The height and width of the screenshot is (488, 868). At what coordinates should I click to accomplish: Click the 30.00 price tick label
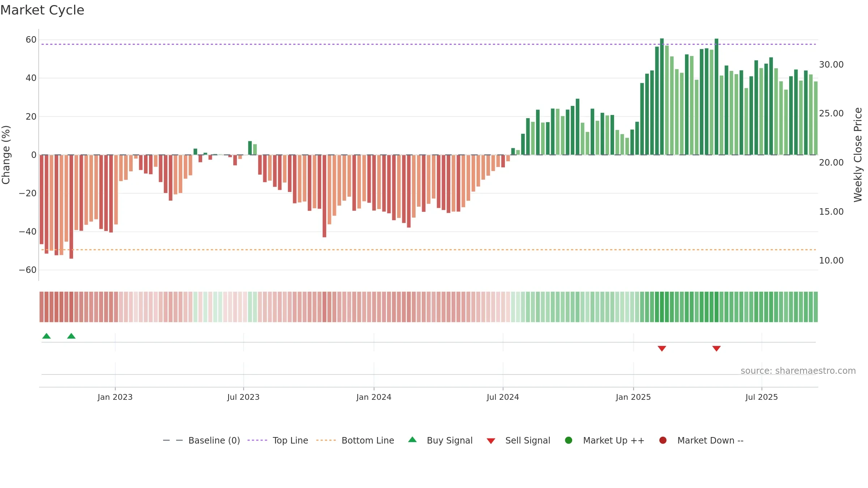(x=831, y=64)
